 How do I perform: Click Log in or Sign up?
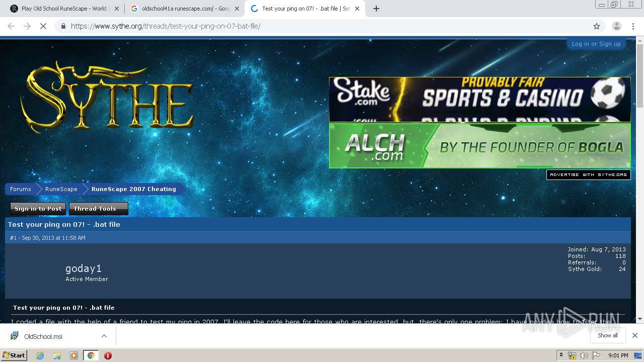(x=596, y=44)
